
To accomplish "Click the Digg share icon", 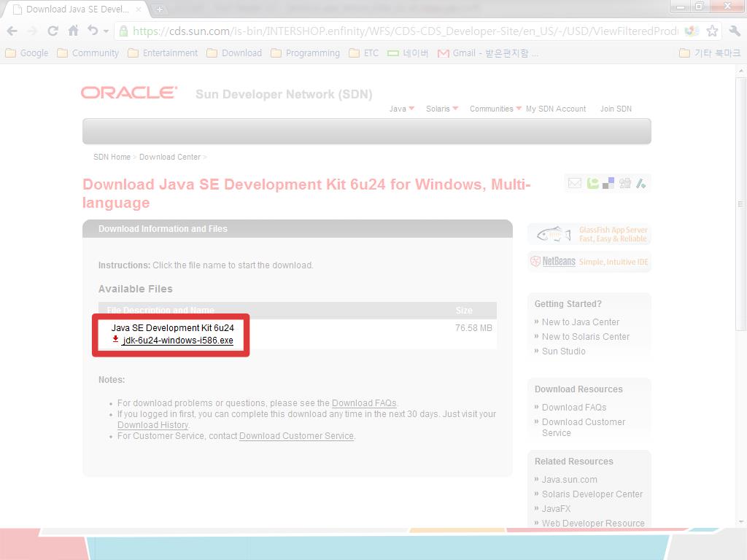I will tap(624, 183).
